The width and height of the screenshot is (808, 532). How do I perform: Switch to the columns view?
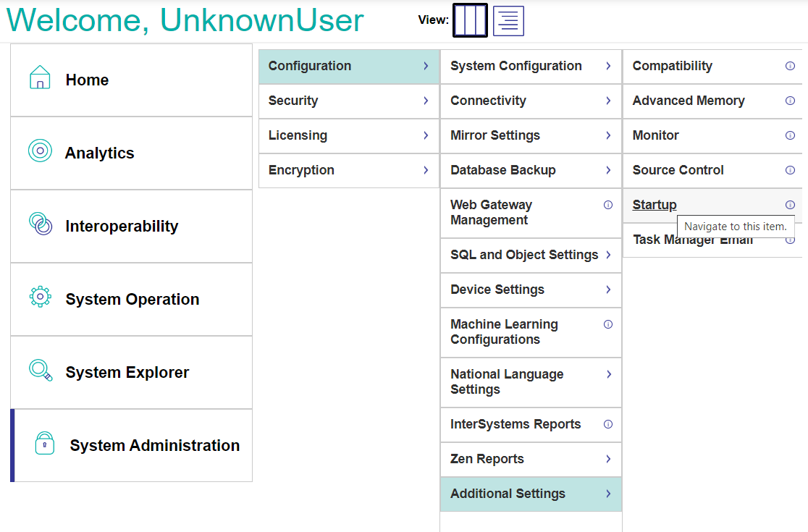click(470, 20)
